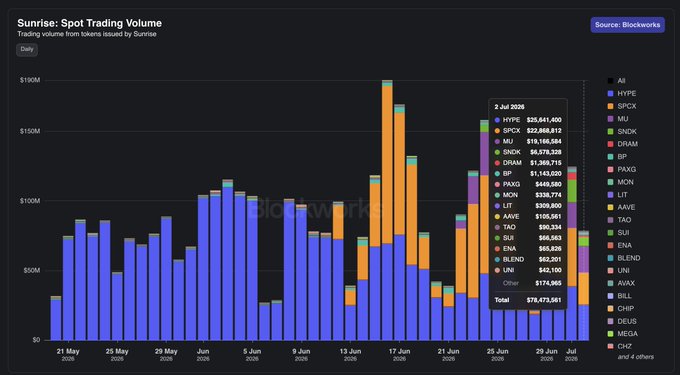This screenshot has height=375, width=680.
Task: Toggle SUI series in the legend
Action: coord(618,233)
